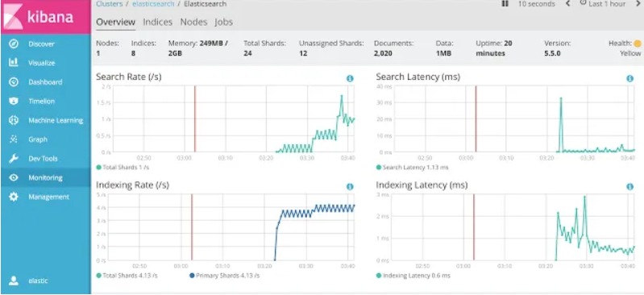Click the red marker in Indexing Rate chart
The width and height of the screenshot is (644, 295).
click(x=192, y=227)
